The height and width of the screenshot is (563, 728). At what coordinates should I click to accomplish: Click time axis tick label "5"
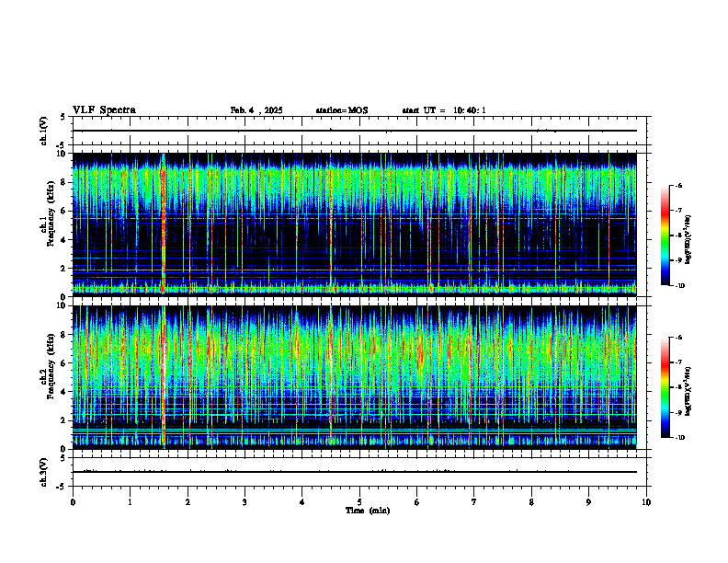359,502
